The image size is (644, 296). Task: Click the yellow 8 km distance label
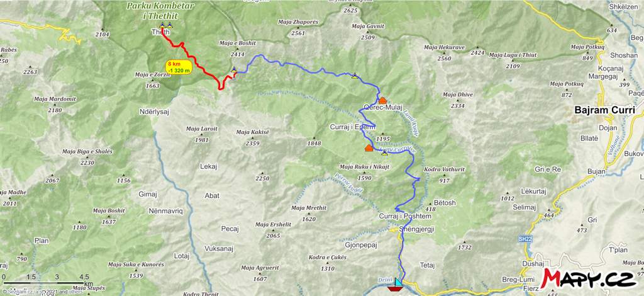pos(179,67)
